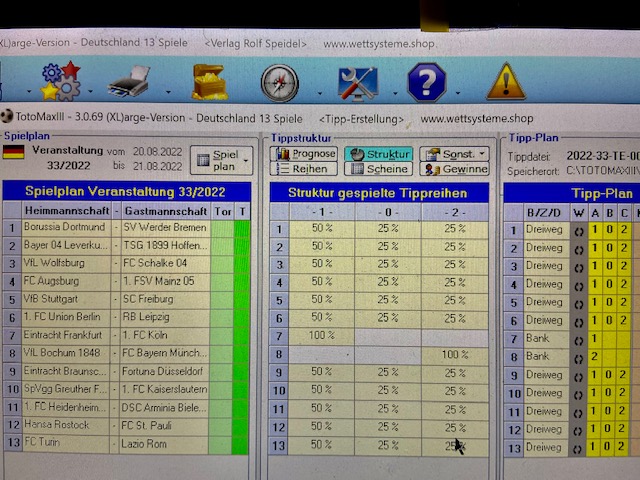
Task: Expand dropdown arrow next to gears icon
Action: (91, 91)
